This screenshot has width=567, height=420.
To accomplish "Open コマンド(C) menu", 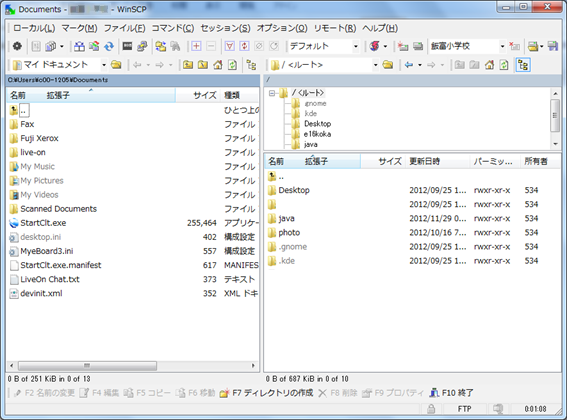I will click(172, 28).
